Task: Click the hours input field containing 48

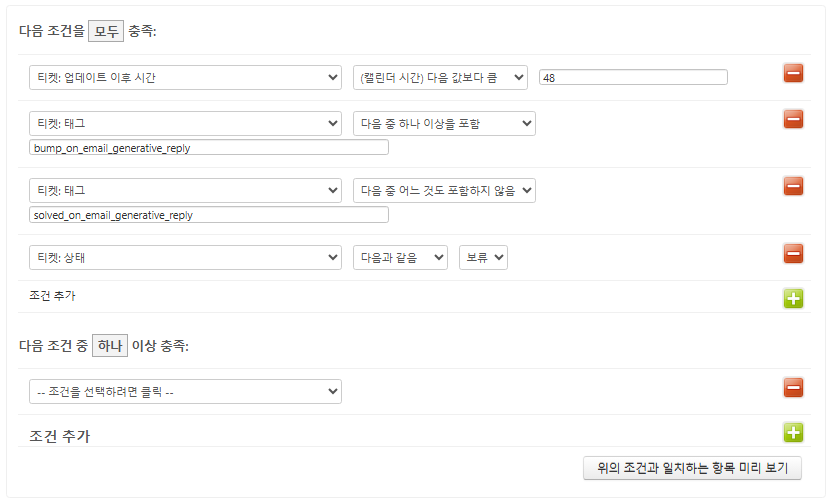Action: 633,78
